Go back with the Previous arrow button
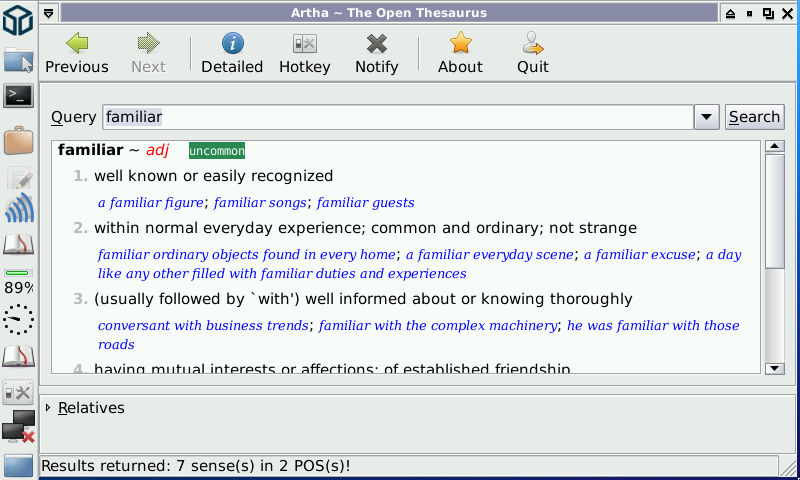800x480 pixels. pyautogui.click(x=77, y=53)
